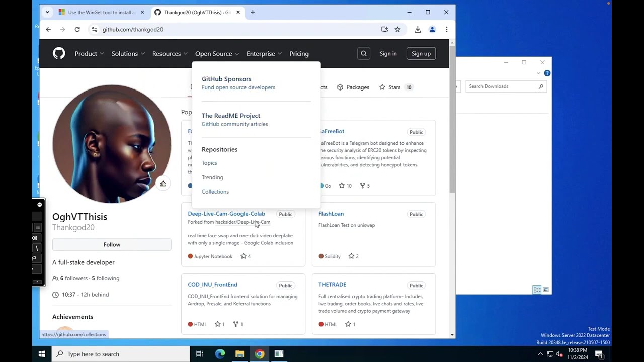Click the profile avatar image
The width and height of the screenshot is (644, 362).
[x=112, y=144]
